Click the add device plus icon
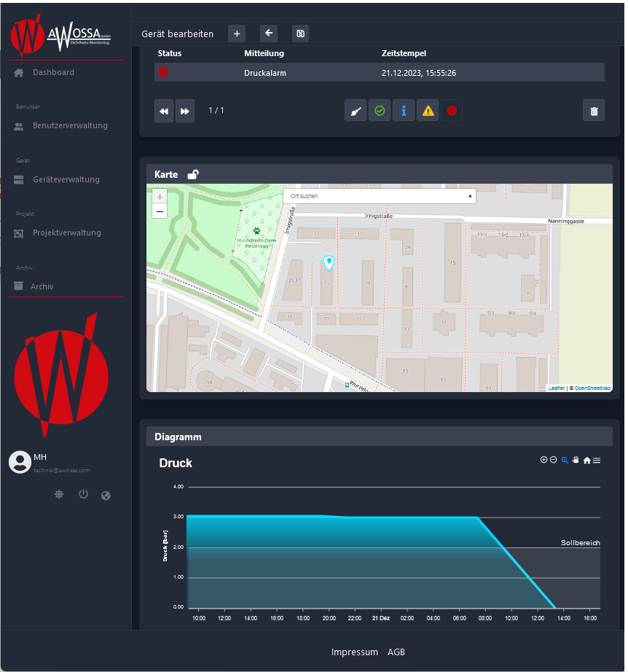Viewport: 628px width, 672px height. 237,34
